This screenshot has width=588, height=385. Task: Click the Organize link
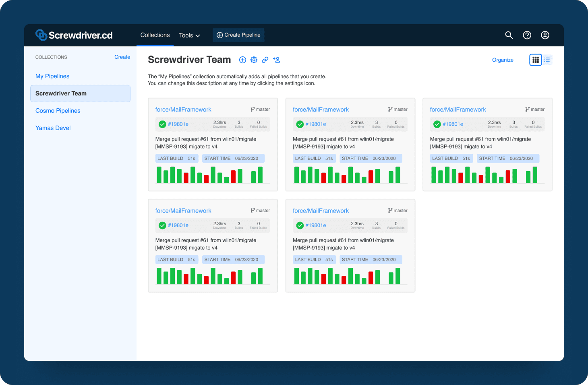(503, 60)
